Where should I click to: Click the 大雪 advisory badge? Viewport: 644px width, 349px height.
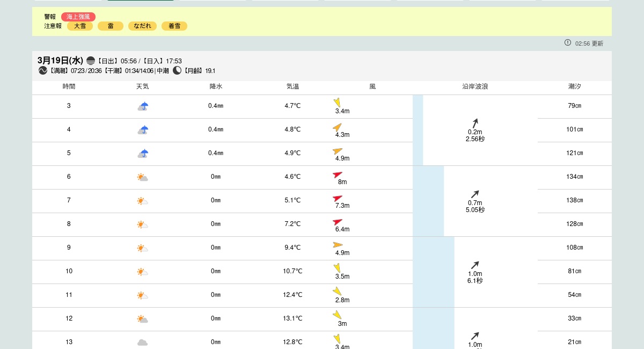pyautogui.click(x=80, y=26)
